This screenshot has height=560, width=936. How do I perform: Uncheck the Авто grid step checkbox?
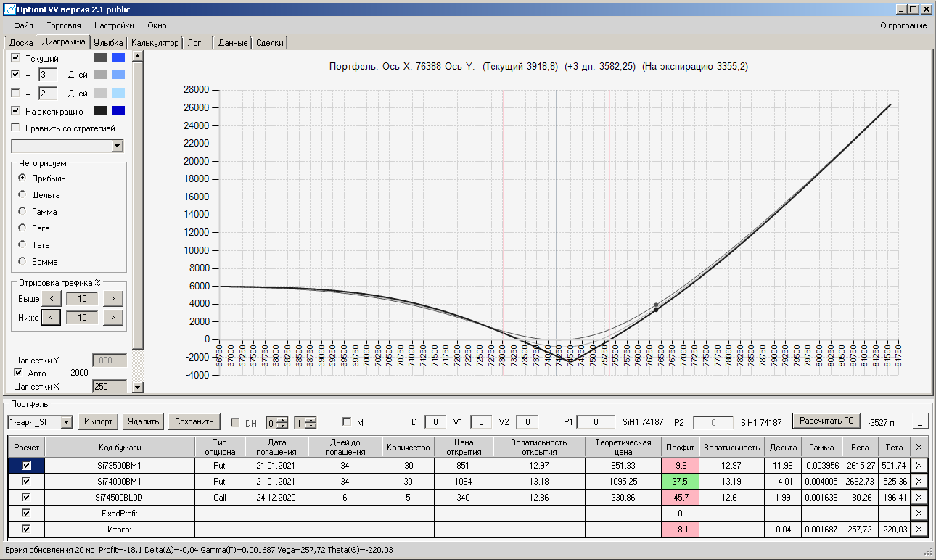[x=19, y=372]
